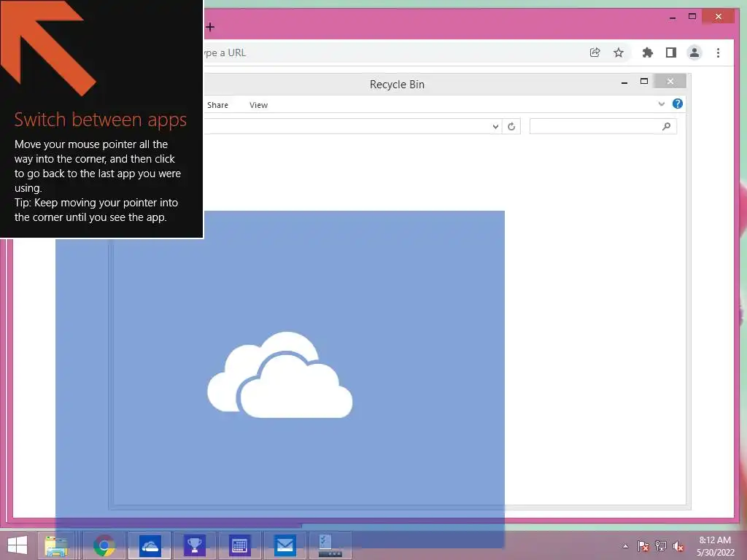Switch to OneDrive app in taskbar

pos(150,545)
